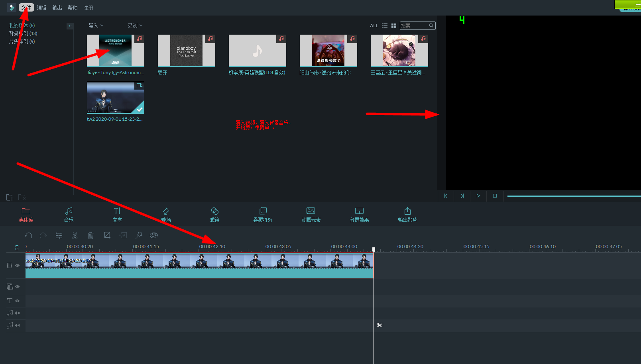Screen dimensions: 641x364
Task: Toggle visibility eye of the overlay track
Action: point(18,286)
